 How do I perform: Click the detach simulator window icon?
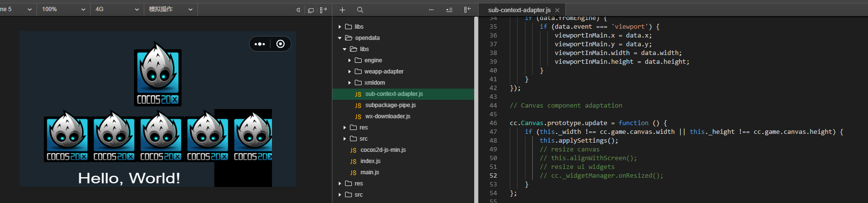pos(311,10)
